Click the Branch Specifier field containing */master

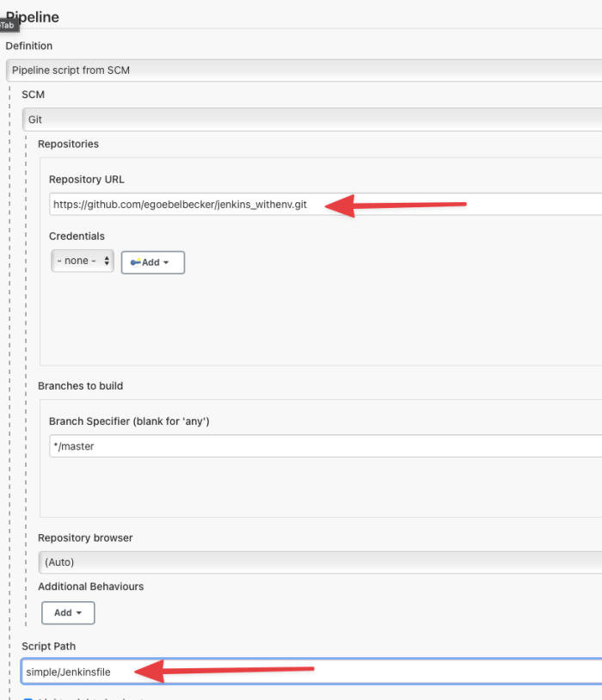(x=326, y=446)
